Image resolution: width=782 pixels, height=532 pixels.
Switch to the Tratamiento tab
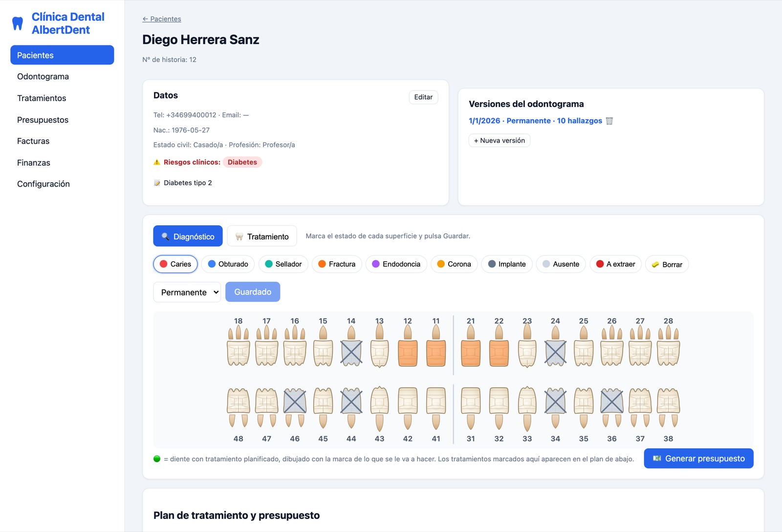click(x=262, y=236)
